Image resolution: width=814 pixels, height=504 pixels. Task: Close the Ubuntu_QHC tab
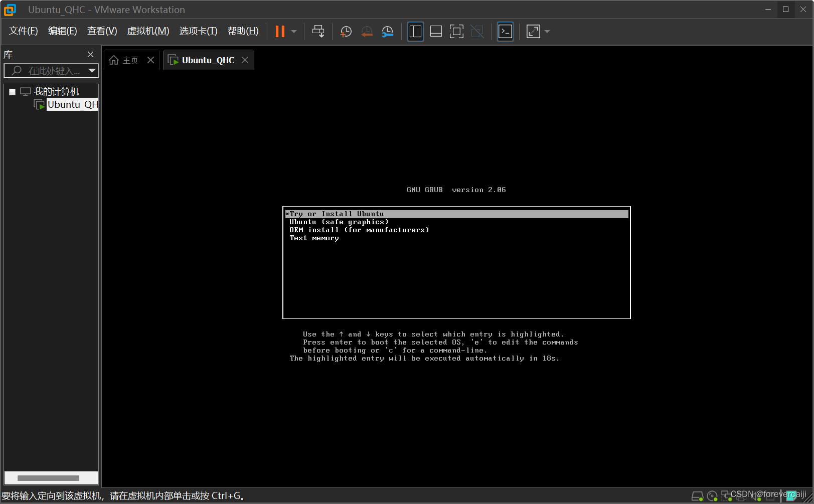pyautogui.click(x=245, y=60)
